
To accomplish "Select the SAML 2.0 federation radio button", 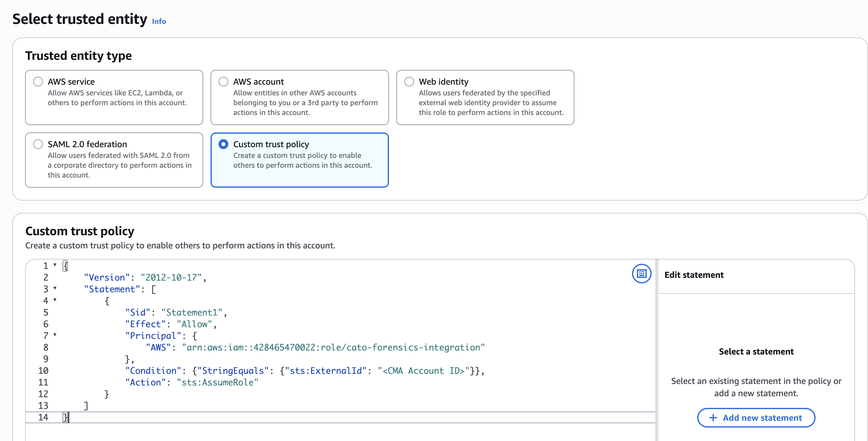I will click(38, 144).
